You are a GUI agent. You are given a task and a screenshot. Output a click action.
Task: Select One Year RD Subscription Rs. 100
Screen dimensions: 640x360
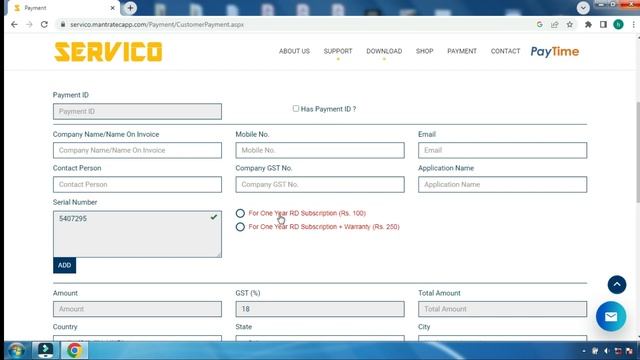point(240,213)
